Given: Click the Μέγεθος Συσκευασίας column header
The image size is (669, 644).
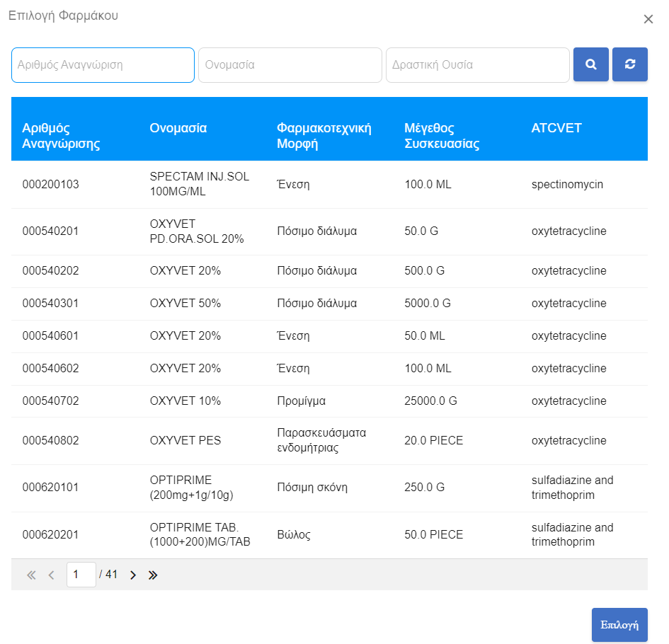Looking at the screenshot, I should point(442,136).
